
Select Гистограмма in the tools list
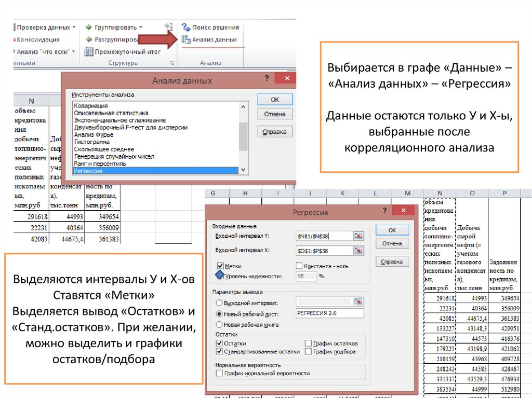[156, 142]
